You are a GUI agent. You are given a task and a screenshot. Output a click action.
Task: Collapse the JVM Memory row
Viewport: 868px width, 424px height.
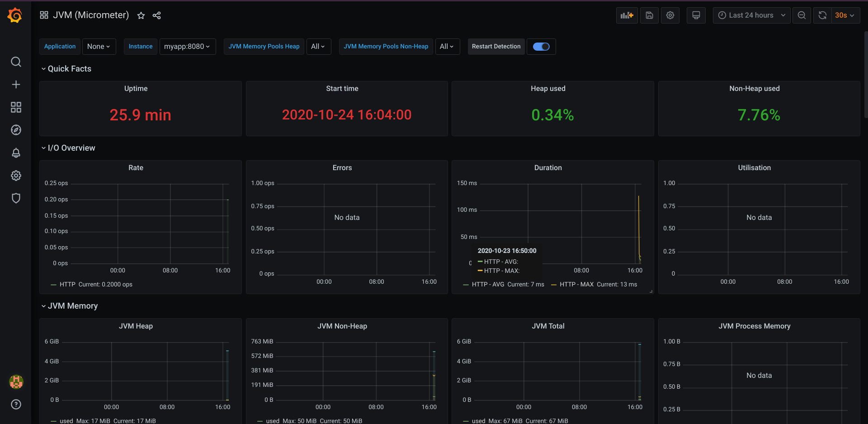point(69,306)
